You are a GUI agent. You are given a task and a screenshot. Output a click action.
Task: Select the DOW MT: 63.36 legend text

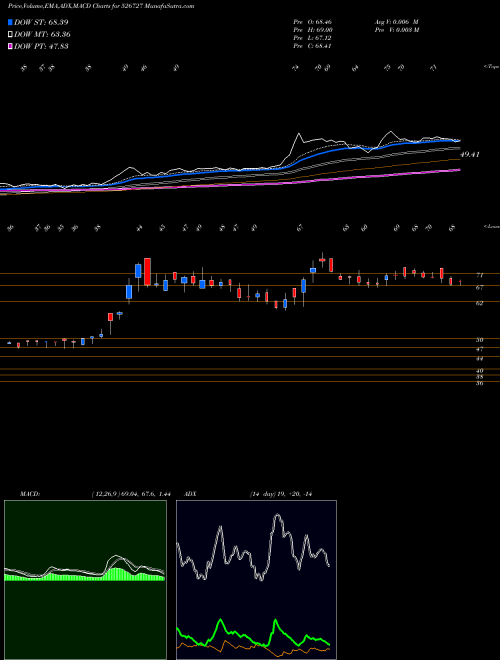click(x=42, y=35)
